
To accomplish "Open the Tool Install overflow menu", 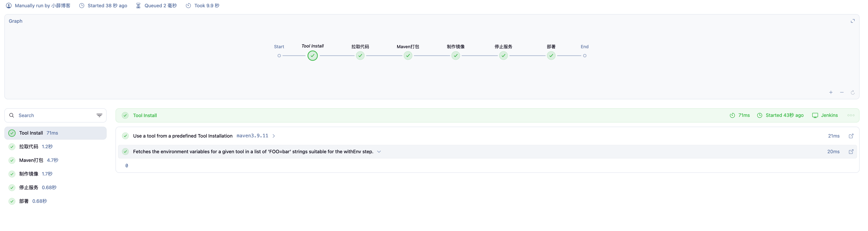I will (x=851, y=115).
